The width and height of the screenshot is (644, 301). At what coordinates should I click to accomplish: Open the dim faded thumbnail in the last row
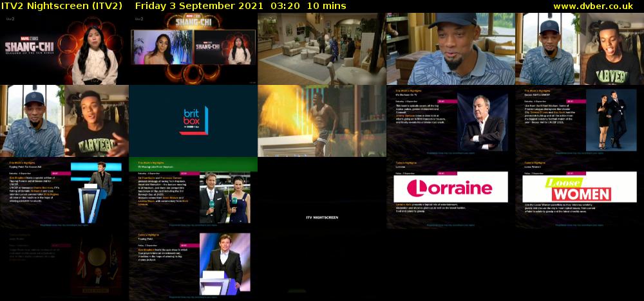[64, 265]
